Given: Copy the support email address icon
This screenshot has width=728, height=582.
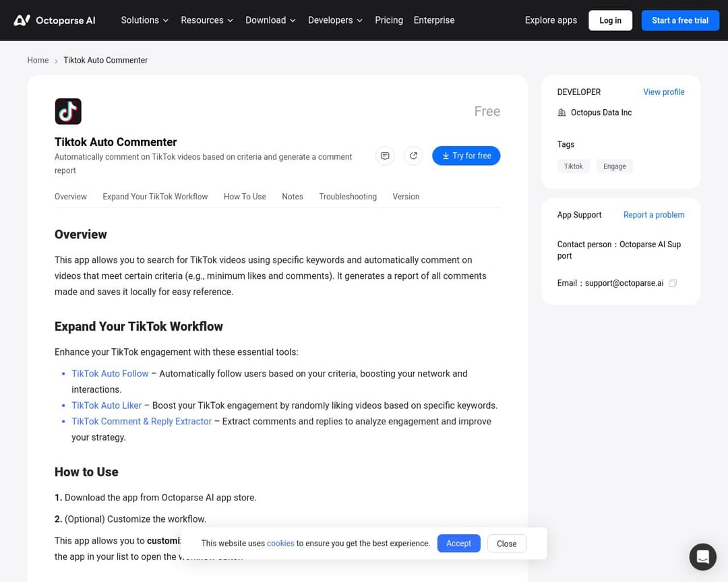Looking at the screenshot, I should tap(673, 284).
